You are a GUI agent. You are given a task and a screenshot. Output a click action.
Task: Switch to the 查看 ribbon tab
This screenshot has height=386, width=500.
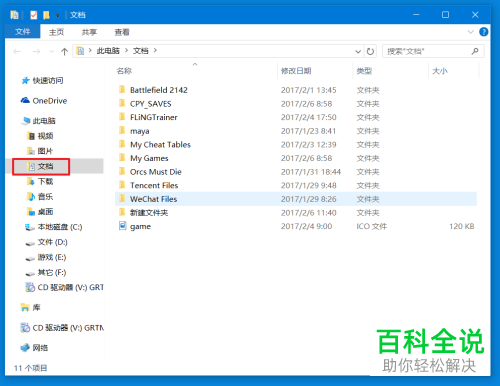122,32
